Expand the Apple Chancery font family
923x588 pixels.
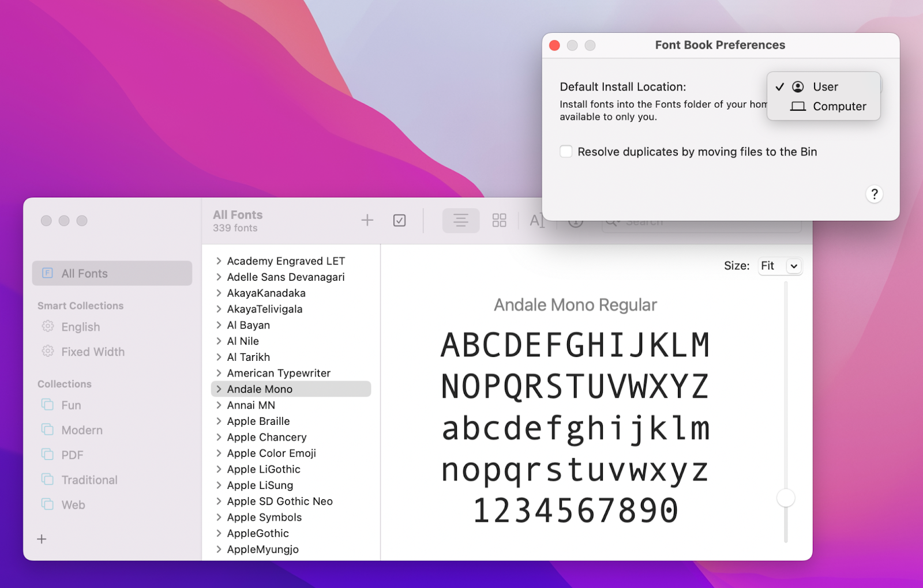pos(219,437)
